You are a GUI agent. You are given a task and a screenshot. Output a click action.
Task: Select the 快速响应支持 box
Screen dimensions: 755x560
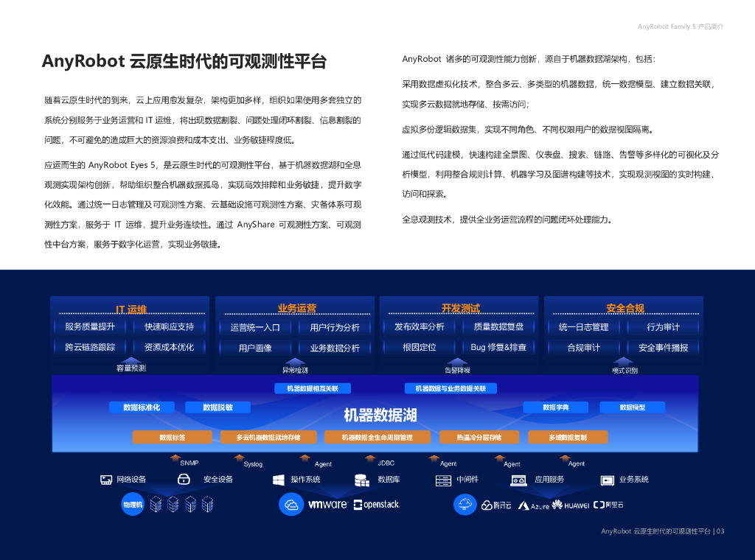[x=169, y=326]
